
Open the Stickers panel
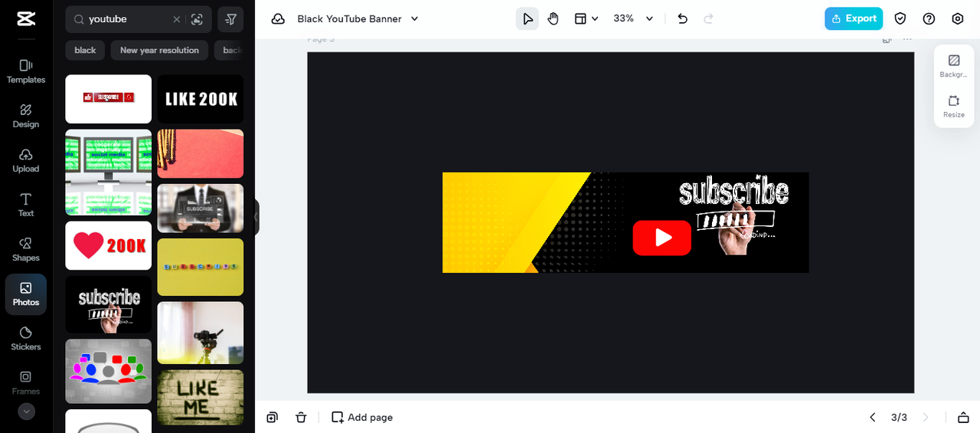(x=26, y=338)
